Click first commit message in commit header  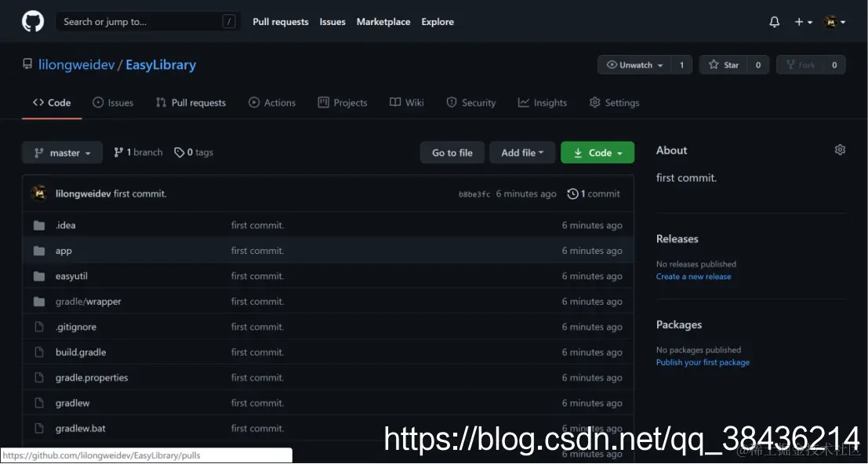point(140,194)
